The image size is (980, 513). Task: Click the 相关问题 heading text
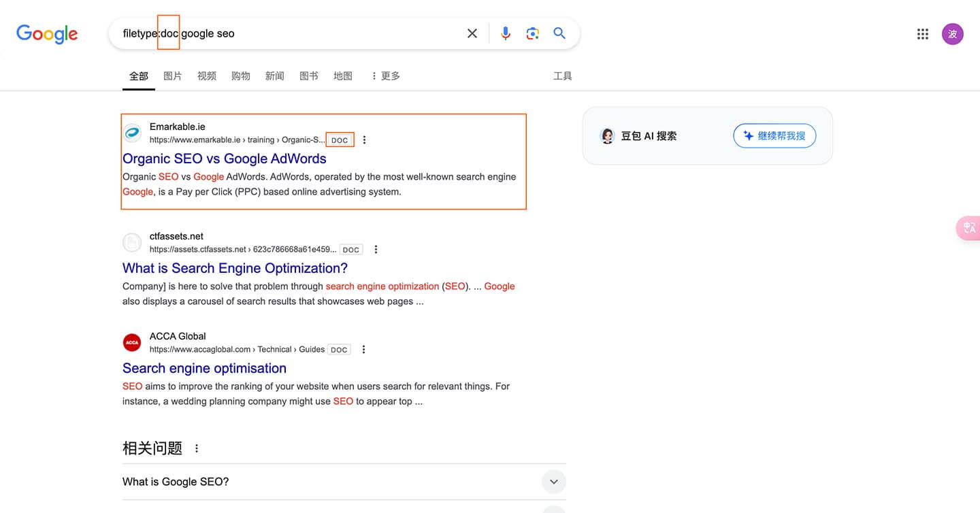[x=152, y=448]
